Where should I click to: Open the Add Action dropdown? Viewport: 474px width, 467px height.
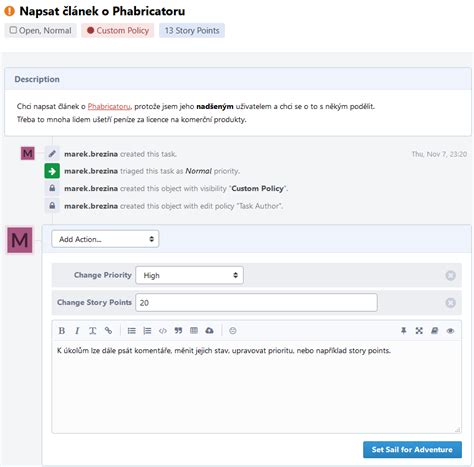[x=105, y=239]
